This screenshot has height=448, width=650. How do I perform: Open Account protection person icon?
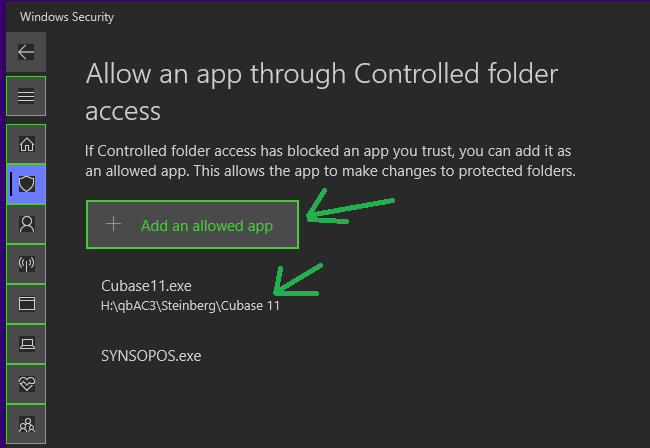pos(26,224)
